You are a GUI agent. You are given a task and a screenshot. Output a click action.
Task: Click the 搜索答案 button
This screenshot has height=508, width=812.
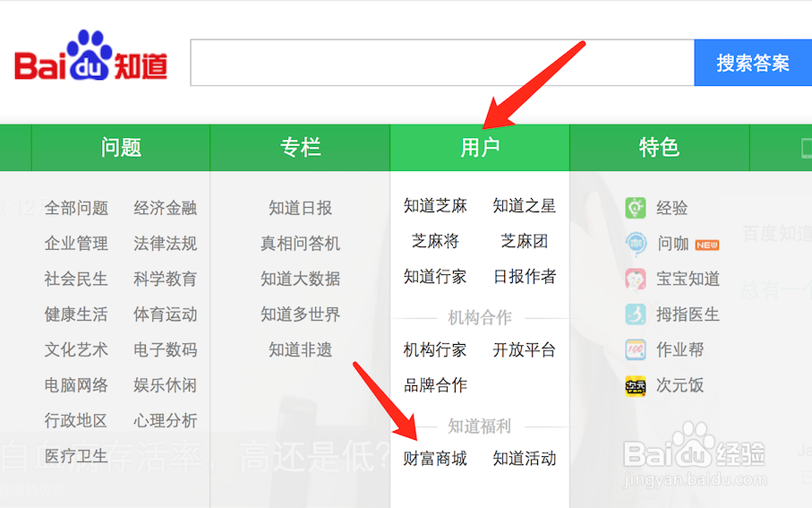click(x=753, y=63)
